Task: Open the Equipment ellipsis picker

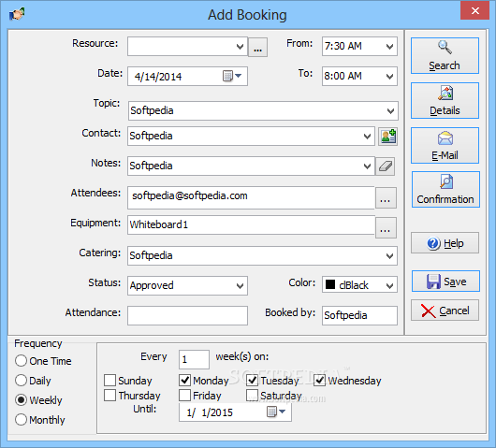Action: click(386, 228)
